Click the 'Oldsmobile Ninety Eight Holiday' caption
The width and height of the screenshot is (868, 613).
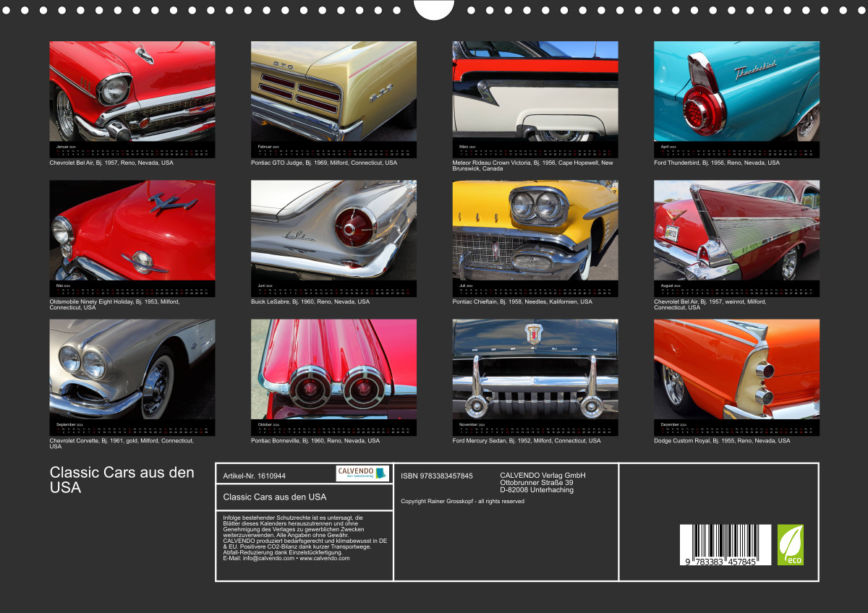(114, 304)
